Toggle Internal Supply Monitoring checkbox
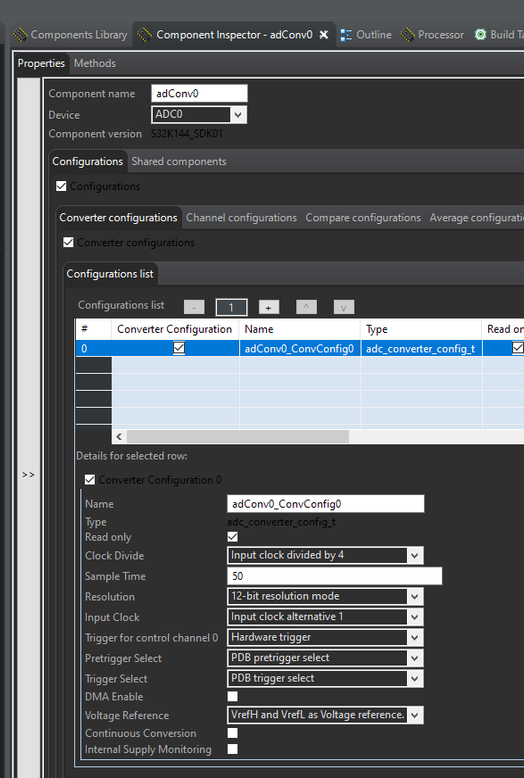 pos(232,749)
